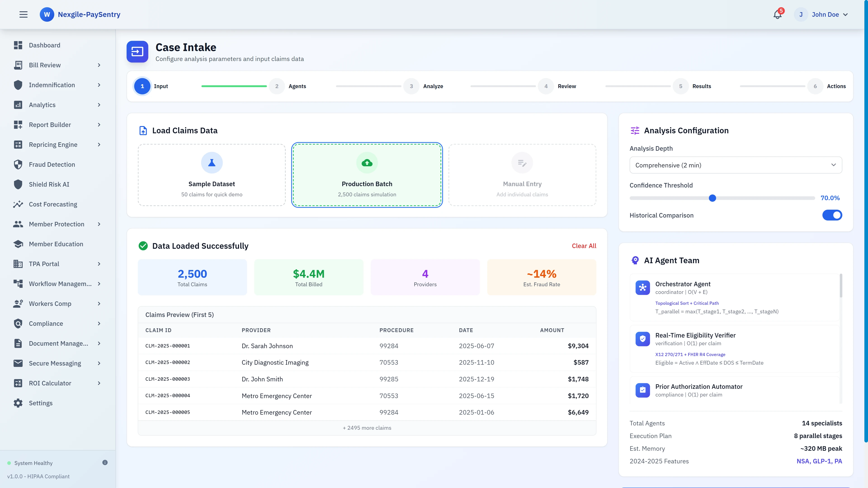Image resolution: width=868 pixels, height=488 pixels.
Task: Select the Shield Risk AI sidebar icon
Action: click(18, 184)
